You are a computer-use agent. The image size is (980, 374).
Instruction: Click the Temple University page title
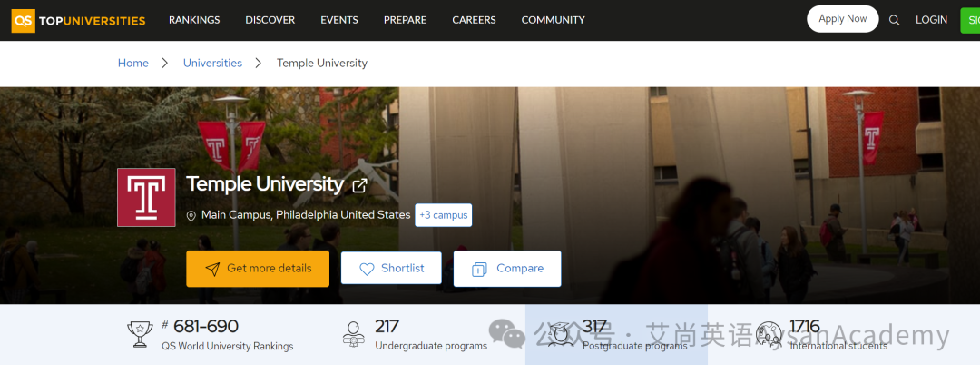click(x=265, y=184)
